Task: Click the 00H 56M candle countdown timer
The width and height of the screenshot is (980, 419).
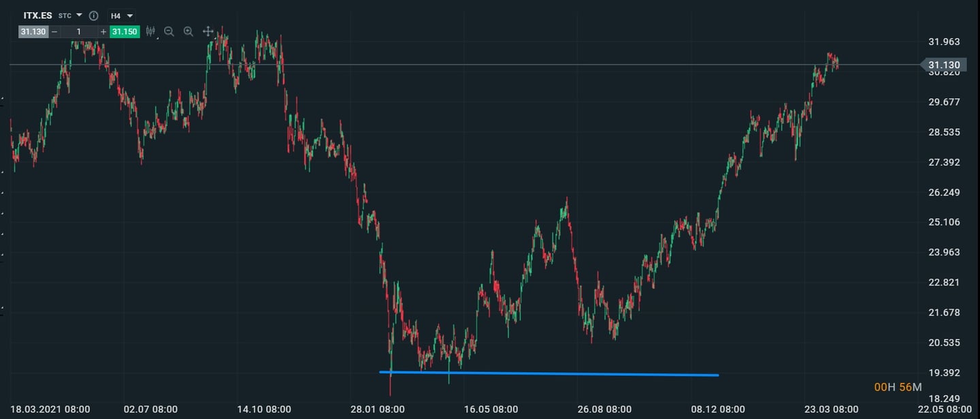Action: coord(898,387)
